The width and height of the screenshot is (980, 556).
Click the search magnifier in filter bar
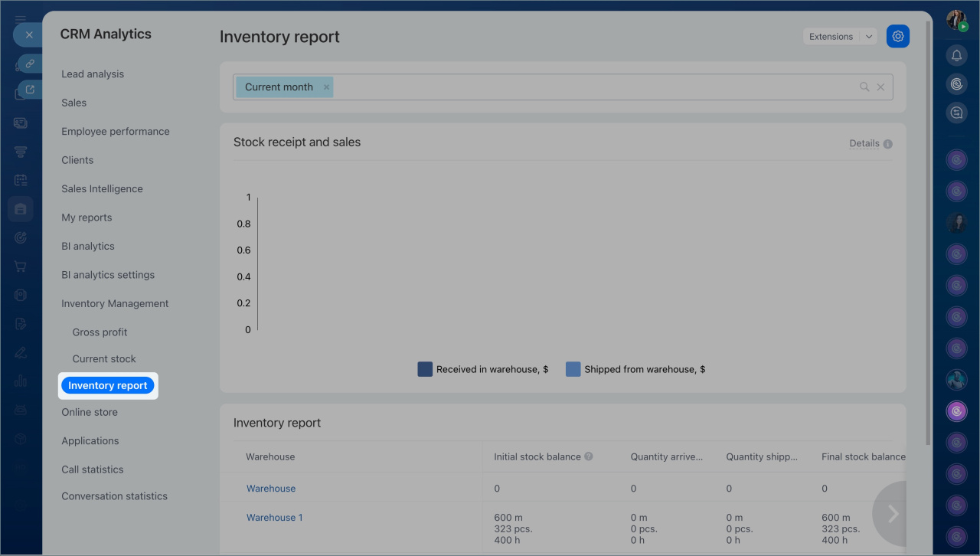pos(864,87)
